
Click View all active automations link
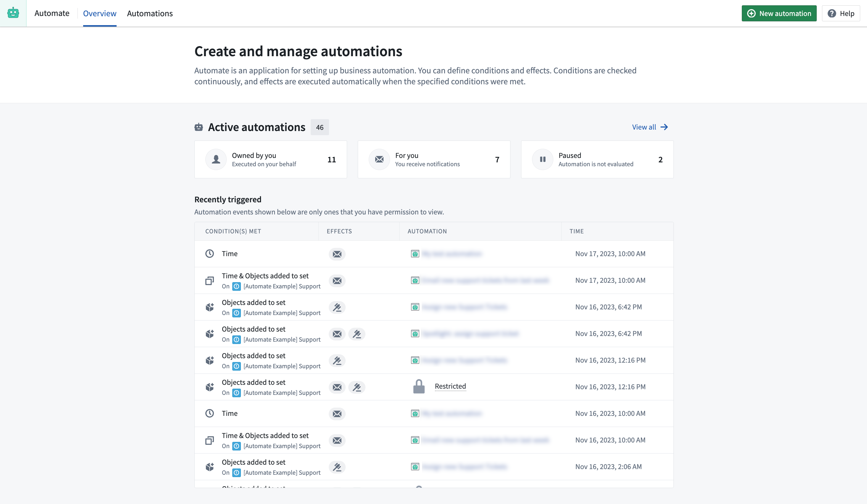650,127
